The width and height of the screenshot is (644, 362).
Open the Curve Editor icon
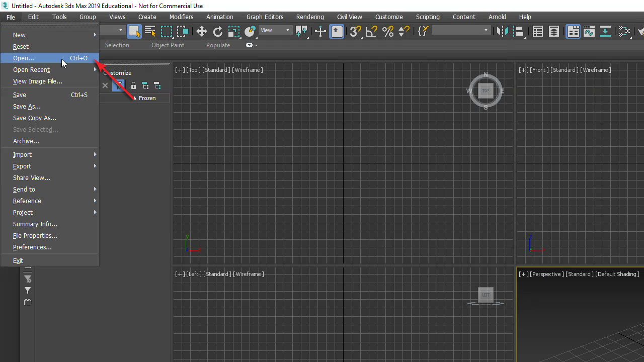coord(589,32)
